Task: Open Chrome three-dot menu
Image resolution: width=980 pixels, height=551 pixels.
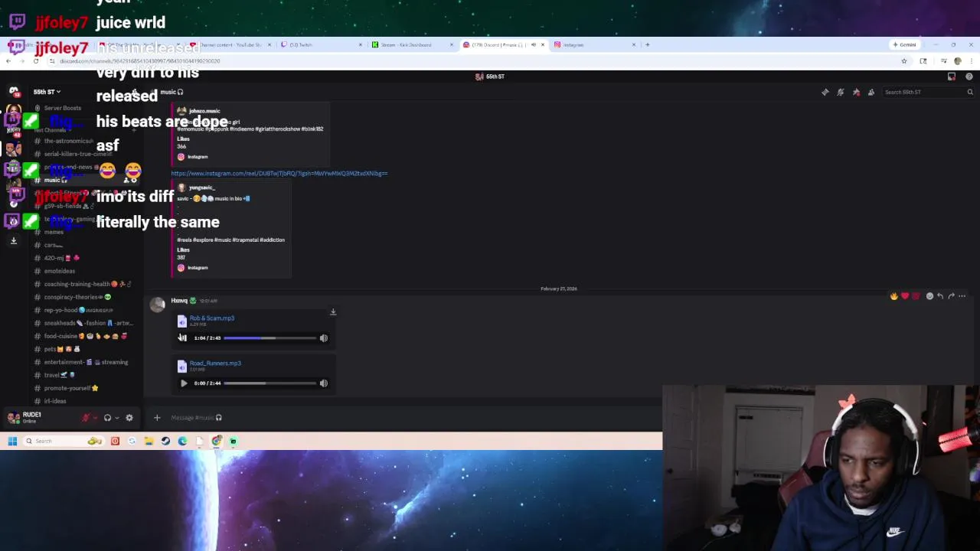Action: tap(970, 61)
